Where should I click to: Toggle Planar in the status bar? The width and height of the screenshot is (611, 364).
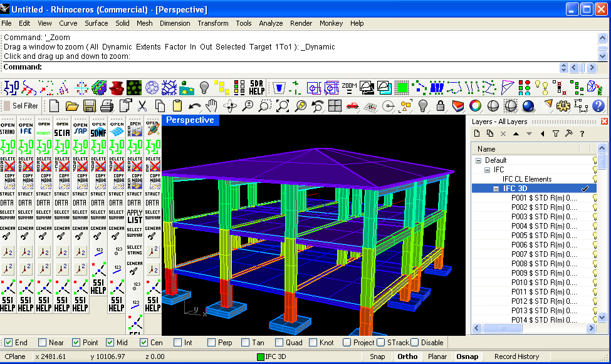[x=437, y=356]
